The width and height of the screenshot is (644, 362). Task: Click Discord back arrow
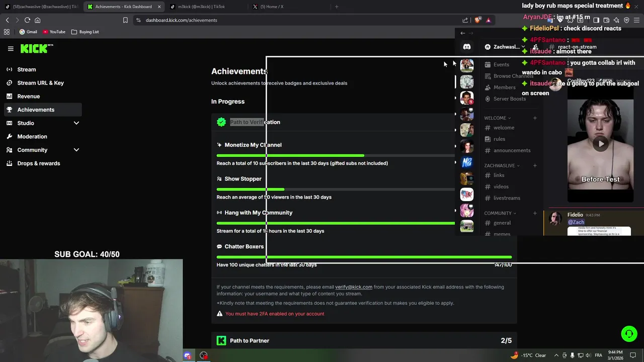coord(463,33)
